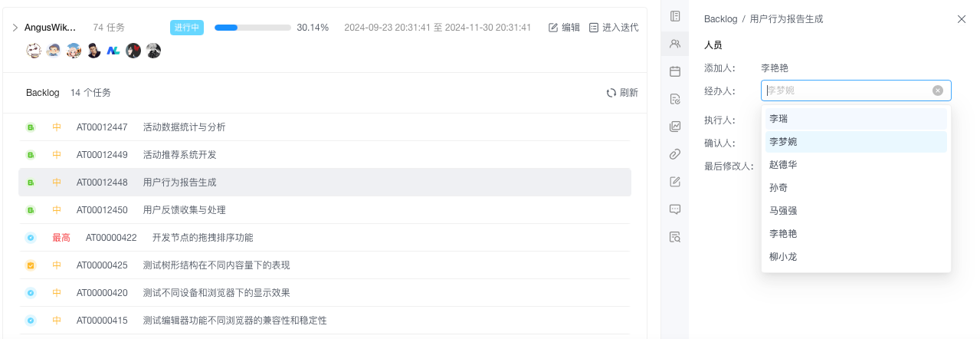Select 李瑞 from the dropdown list
Viewport: 980px width, 339px height.
[856, 119]
